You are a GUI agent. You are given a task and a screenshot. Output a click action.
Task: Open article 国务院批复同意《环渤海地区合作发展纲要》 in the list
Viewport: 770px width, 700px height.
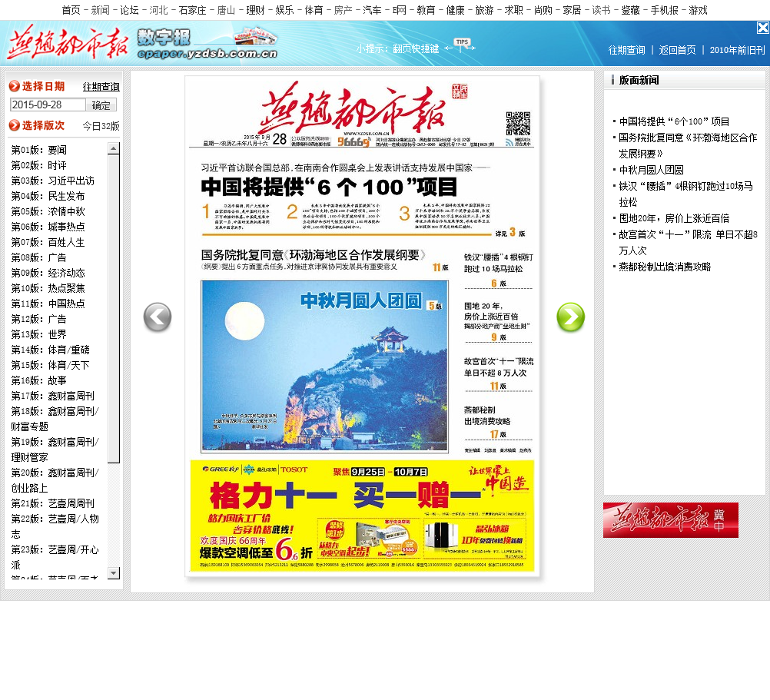pos(688,146)
